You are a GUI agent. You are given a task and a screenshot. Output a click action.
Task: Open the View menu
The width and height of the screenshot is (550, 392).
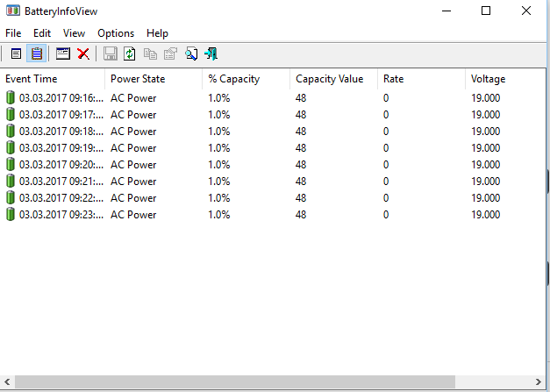[74, 33]
